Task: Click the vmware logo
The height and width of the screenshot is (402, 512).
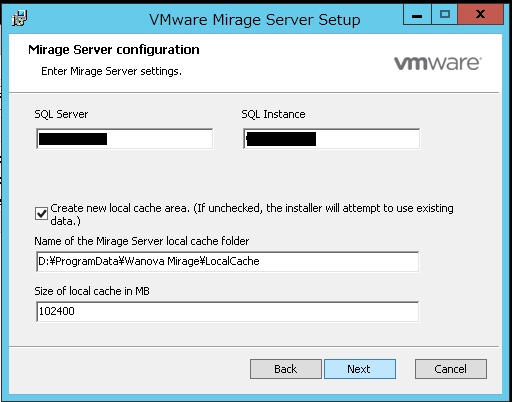Action: tap(437, 63)
